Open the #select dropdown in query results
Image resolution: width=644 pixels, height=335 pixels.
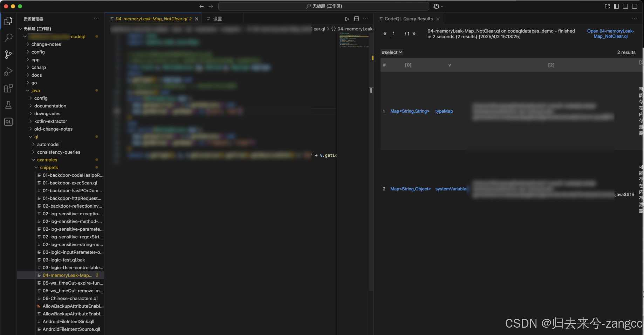[x=391, y=52]
